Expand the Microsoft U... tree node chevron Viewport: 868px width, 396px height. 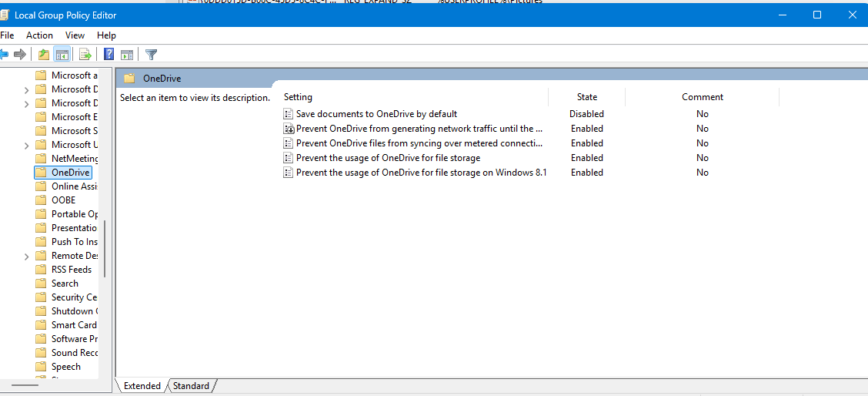click(27, 146)
